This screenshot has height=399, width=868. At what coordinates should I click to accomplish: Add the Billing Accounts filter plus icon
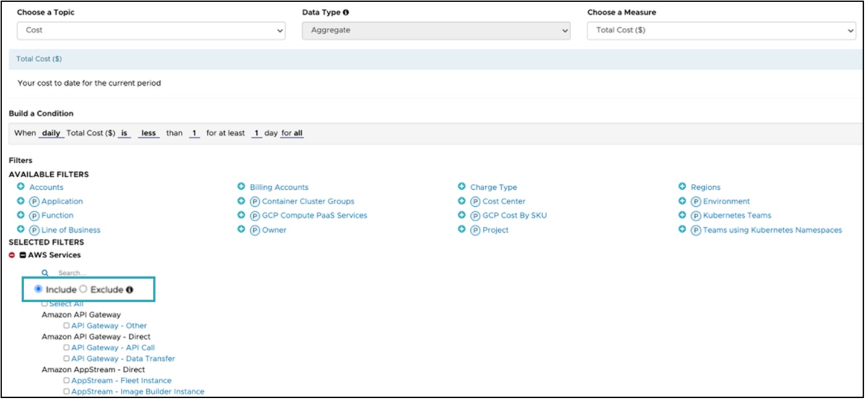tap(241, 187)
